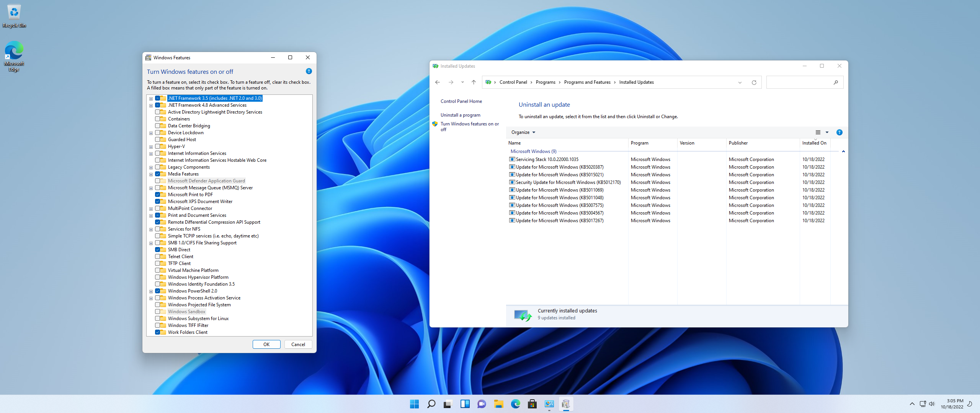Click OK in Windows Features
The height and width of the screenshot is (413, 980).
pos(266,345)
